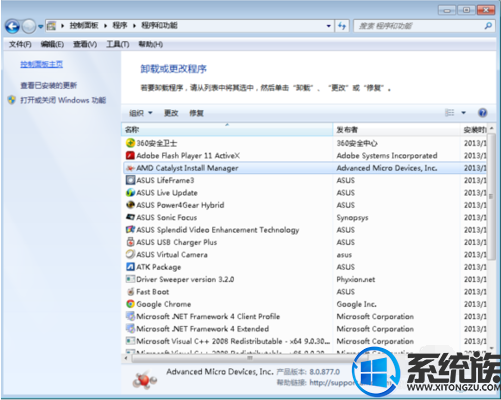Open the help question mark icon
The height and width of the screenshot is (400, 501).
(482, 113)
